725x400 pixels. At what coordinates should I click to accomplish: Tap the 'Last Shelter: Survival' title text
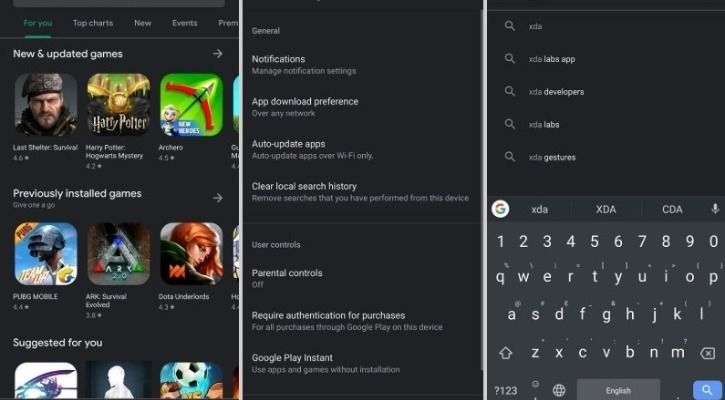tap(45, 148)
